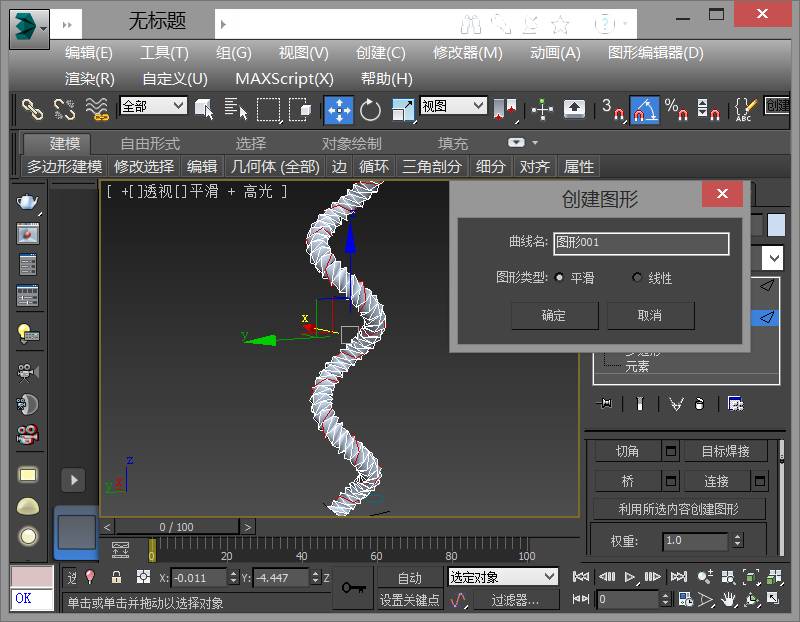Open Edit Named Selection Sets
The width and height of the screenshot is (800, 622).
[745, 109]
